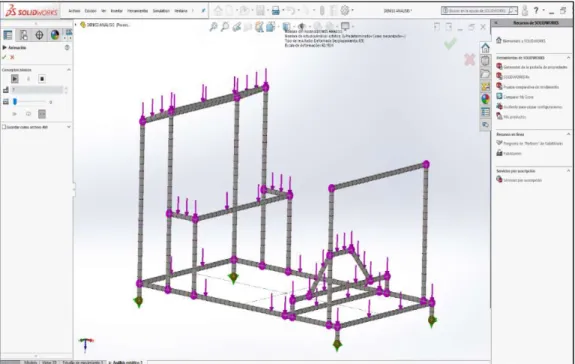
Task: Open the Options gear in top toolbar
Action: pyautogui.click(x=345, y=11)
